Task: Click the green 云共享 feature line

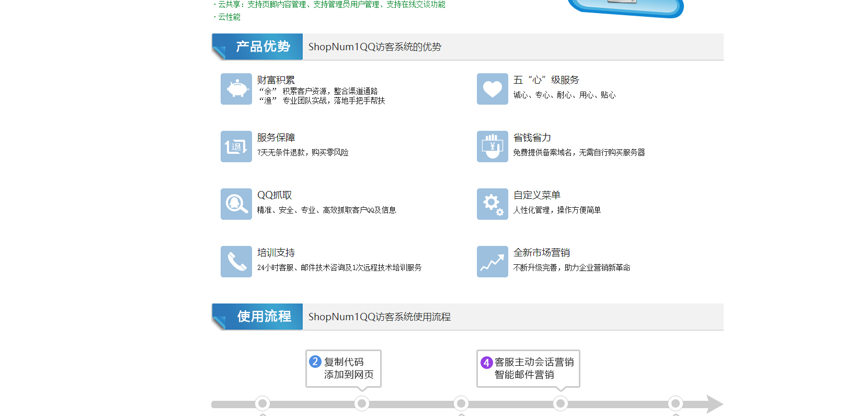Action: click(330, 4)
